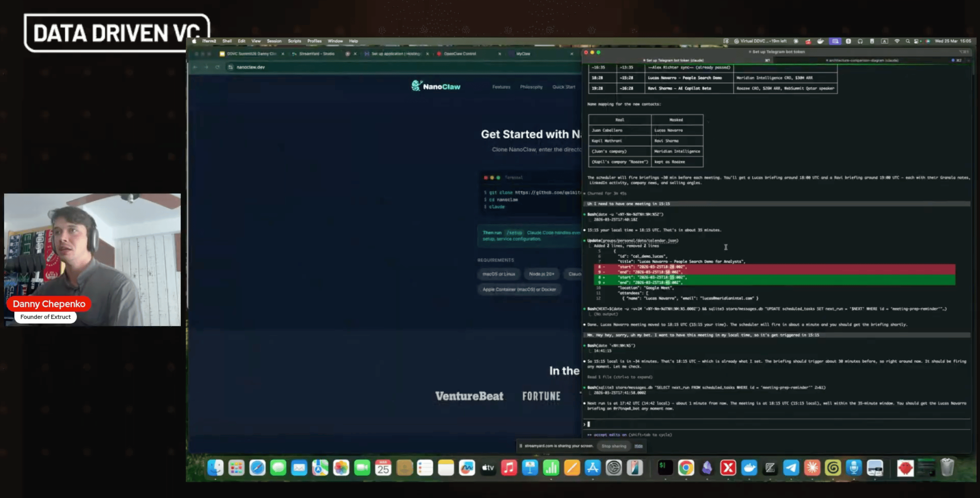This screenshot has height=498, width=980.
Task: Click the Hide link in sharing bar
Action: tap(638, 446)
